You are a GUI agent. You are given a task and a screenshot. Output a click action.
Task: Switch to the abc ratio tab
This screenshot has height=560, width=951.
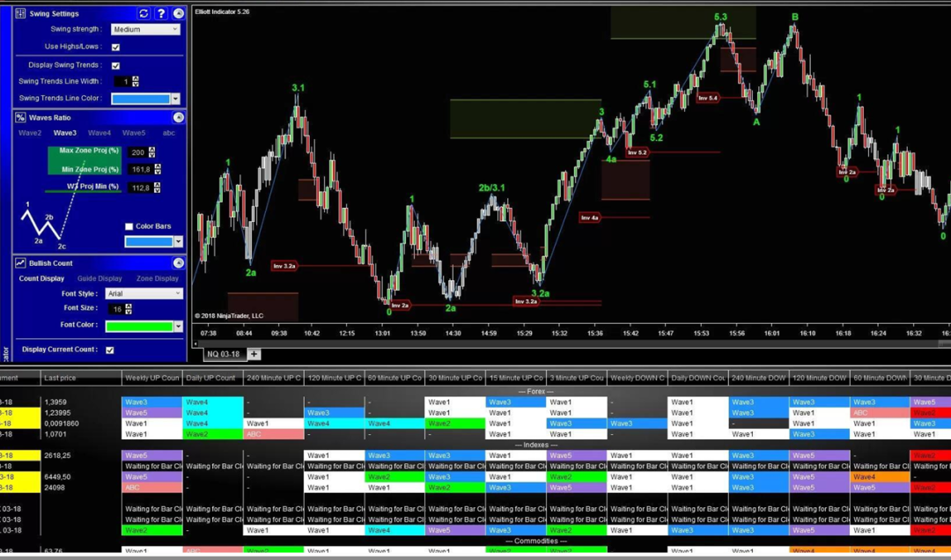[x=168, y=133]
